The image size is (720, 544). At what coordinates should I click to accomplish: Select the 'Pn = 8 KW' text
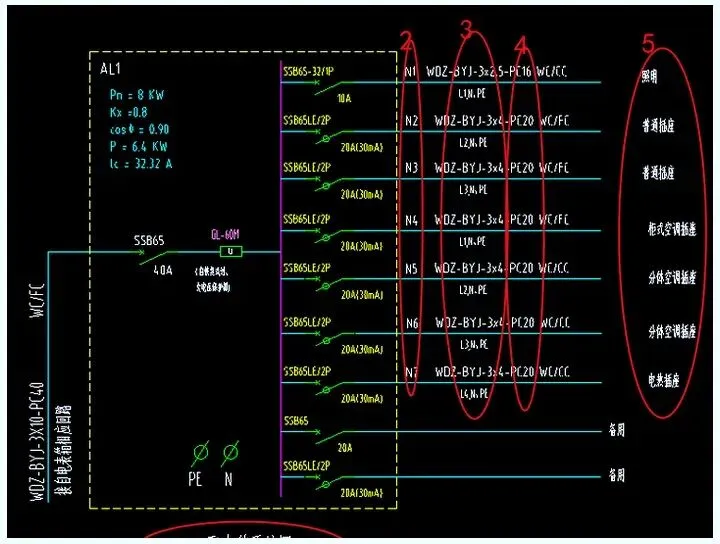coord(137,95)
